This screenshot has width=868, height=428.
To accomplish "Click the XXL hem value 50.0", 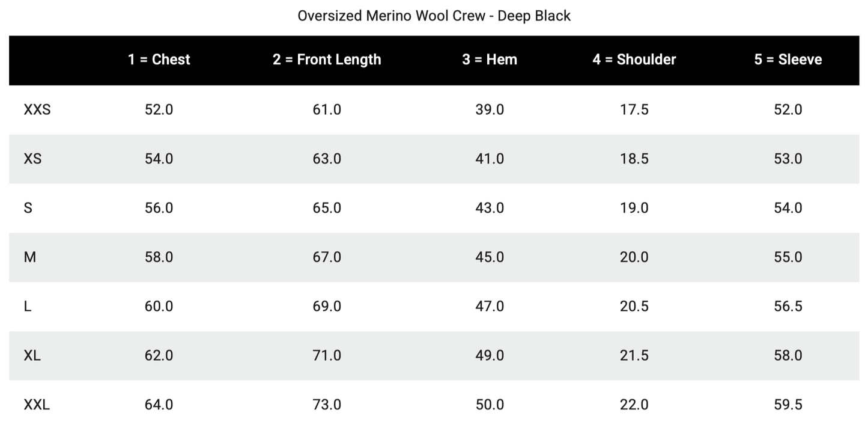I will 490,405.
